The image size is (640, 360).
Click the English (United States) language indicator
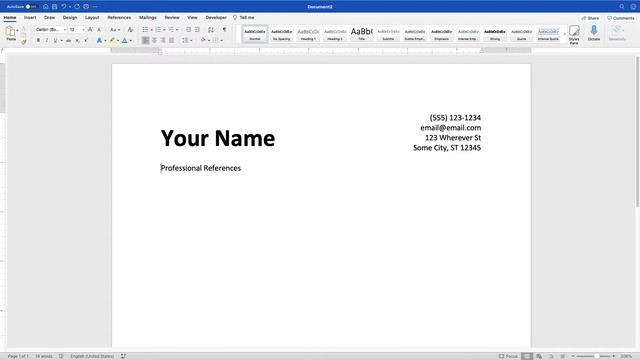point(92,356)
